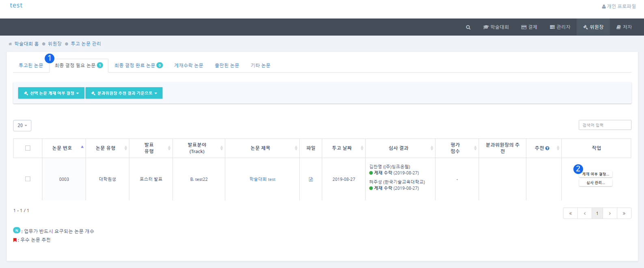Click the sort arrows on 논문 제목 column
The width and height of the screenshot is (644, 268).
point(296,148)
